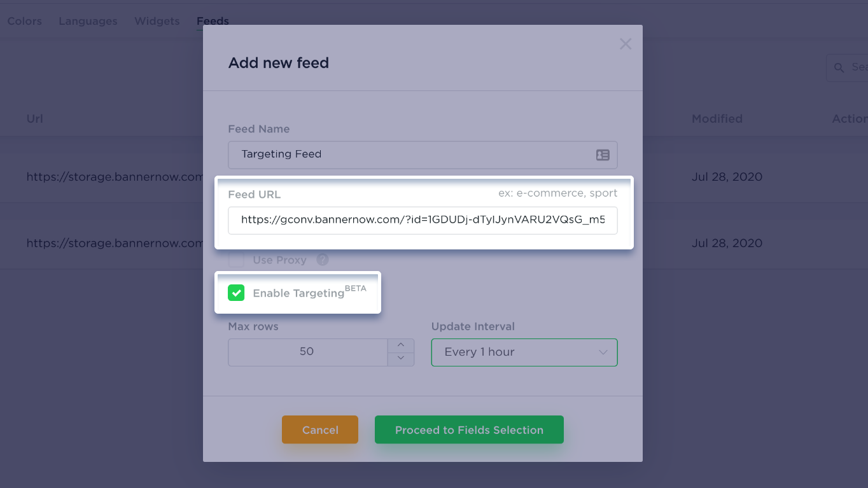Close the Add new feed dialog
The width and height of the screenshot is (868, 488).
tap(626, 44)
